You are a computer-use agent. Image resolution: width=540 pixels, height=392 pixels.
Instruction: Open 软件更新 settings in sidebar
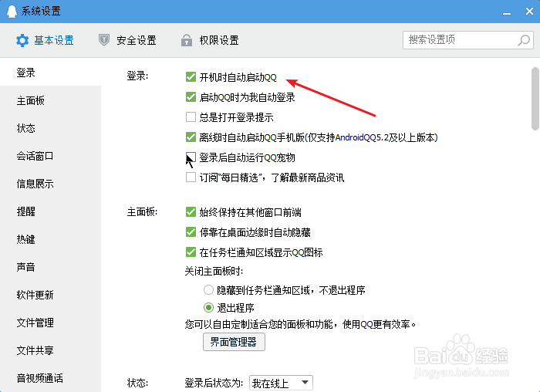tap(50, 295)
